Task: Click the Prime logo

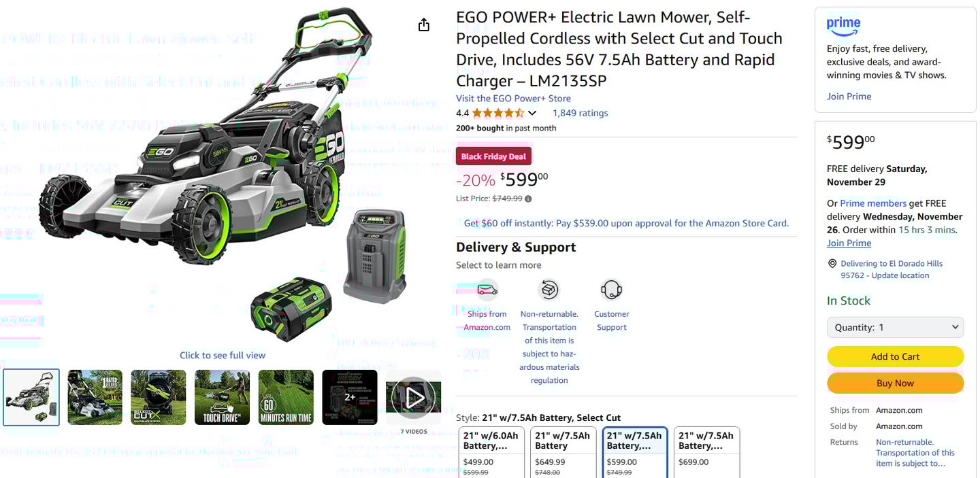Action: coord(843,27)
